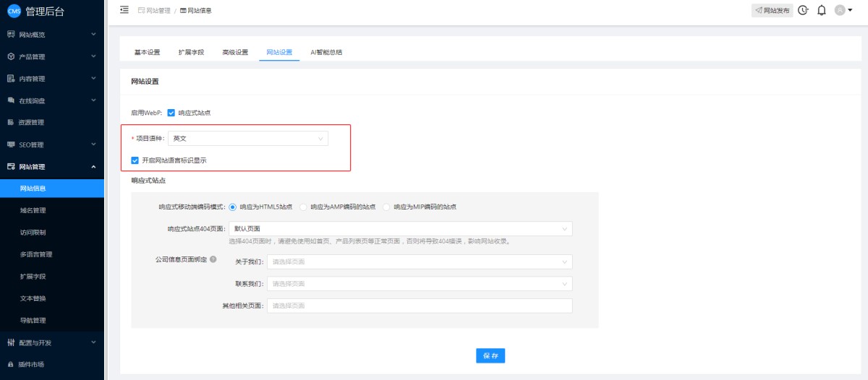Screen dimensions: 868x380
Task: Click the 网站管理 sidebar icon
Action: pyautogui.click(x=11, y=166)
